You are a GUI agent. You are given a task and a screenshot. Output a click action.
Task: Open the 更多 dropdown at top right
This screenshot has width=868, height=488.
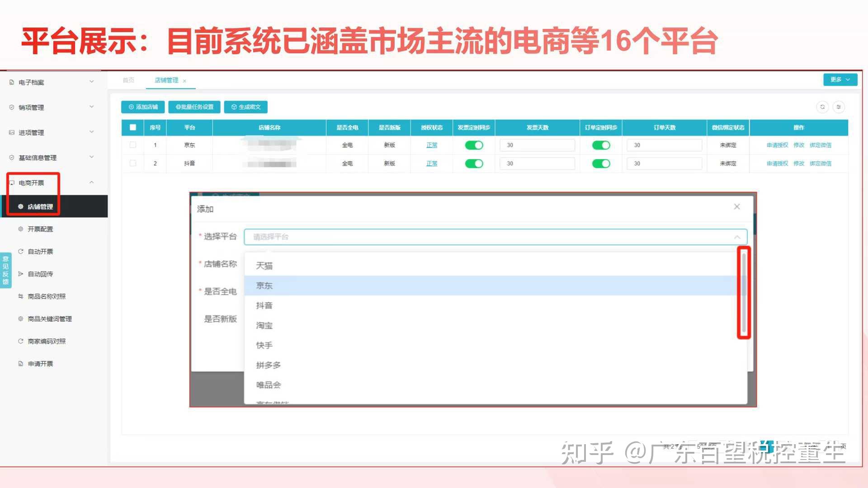pyautogui.click(x=840, y=80)
